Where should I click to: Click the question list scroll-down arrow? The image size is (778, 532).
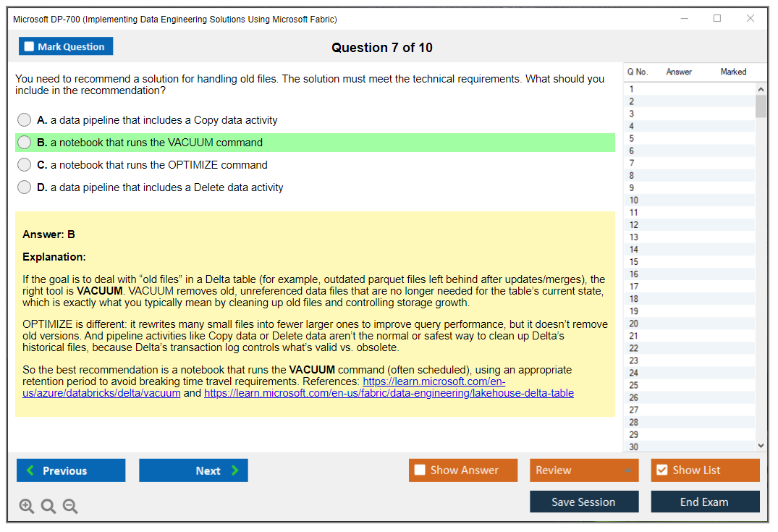761,444
